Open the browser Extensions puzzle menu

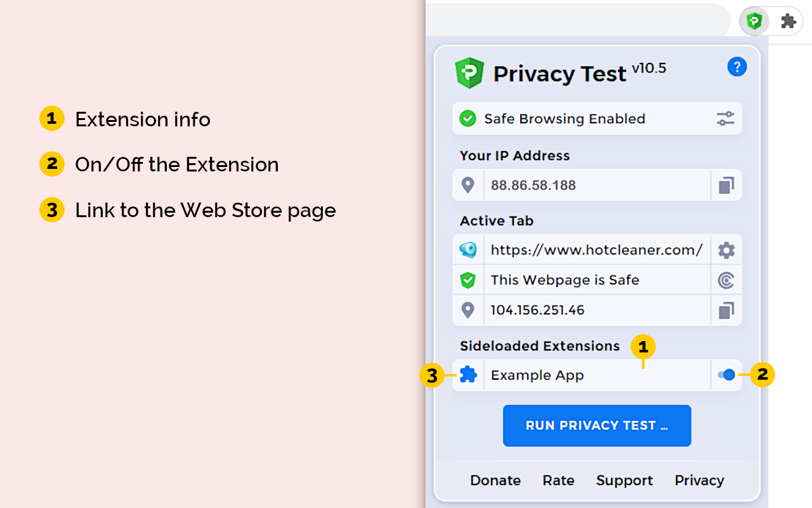pos(788,20)
